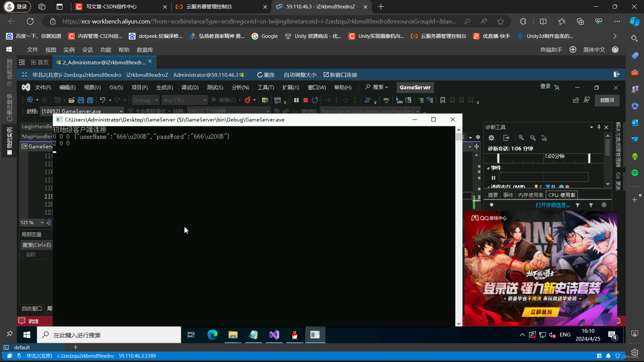644x362 pixels.
Task: Expand the hidden system tray icons
Action: coord(522,335)
